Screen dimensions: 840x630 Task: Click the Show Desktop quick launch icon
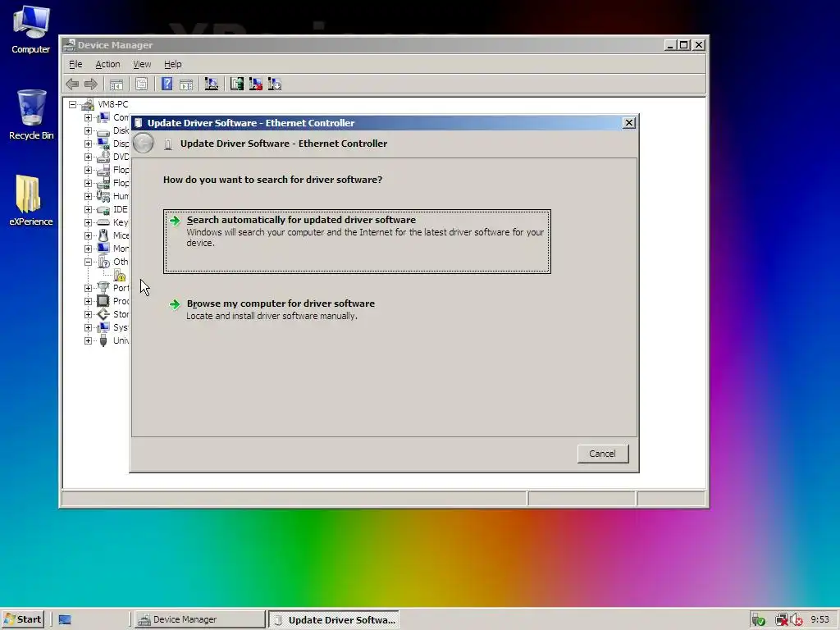coord(65,620)
